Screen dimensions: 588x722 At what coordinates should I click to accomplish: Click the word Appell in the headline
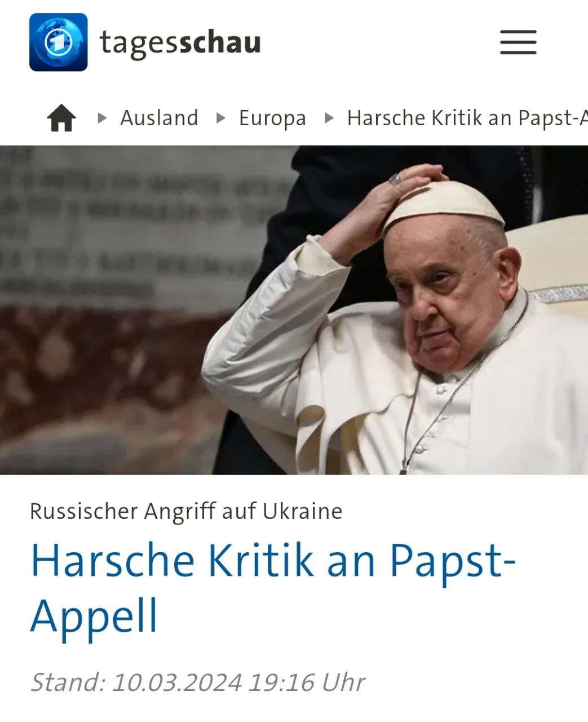coord(94,617)
